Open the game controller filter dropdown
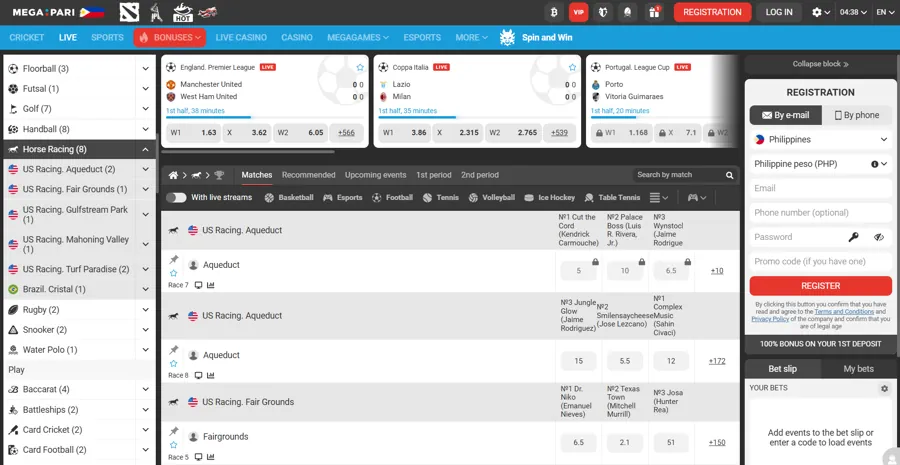Viewport: 900px width, 465px height. [x=697, y=197]
